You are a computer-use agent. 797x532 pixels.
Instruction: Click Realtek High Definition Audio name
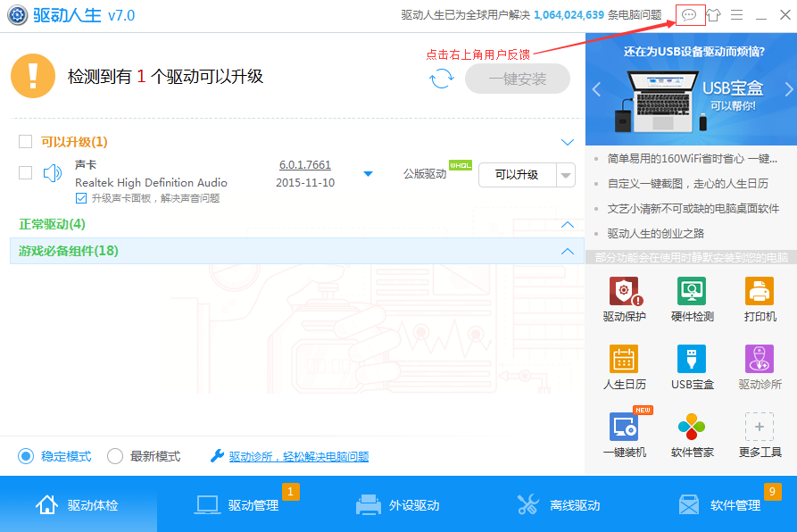tap(151, 182)
